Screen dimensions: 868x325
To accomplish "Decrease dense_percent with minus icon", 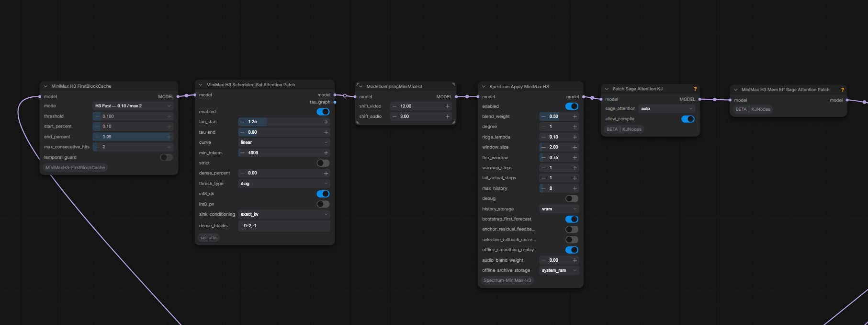I will [242, 173].
